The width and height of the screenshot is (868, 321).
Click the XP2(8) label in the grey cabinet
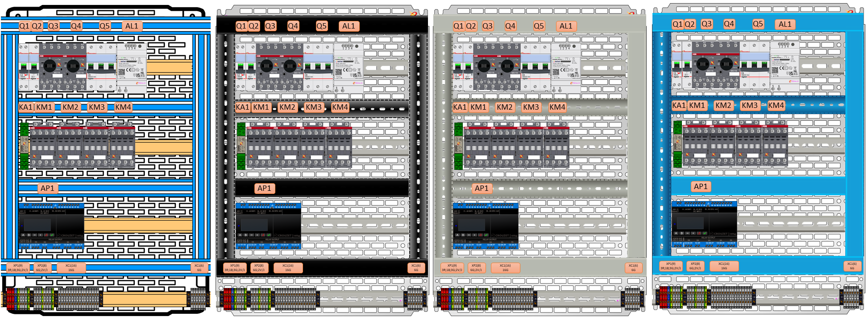(476, 268)
